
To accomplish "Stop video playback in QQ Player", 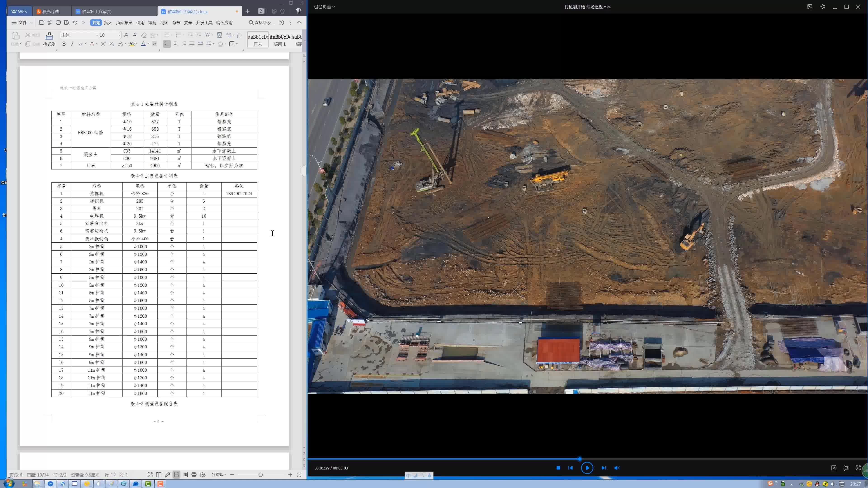I will point(558,468).
